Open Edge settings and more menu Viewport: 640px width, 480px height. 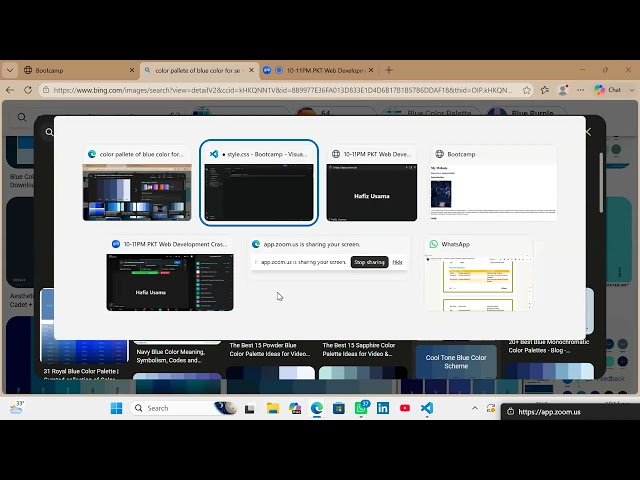click(580, 90)
